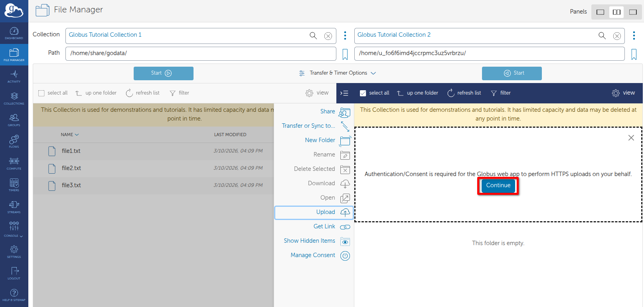Click the right panel path field
Screen dimensions: 644x307
pos(489,53)
